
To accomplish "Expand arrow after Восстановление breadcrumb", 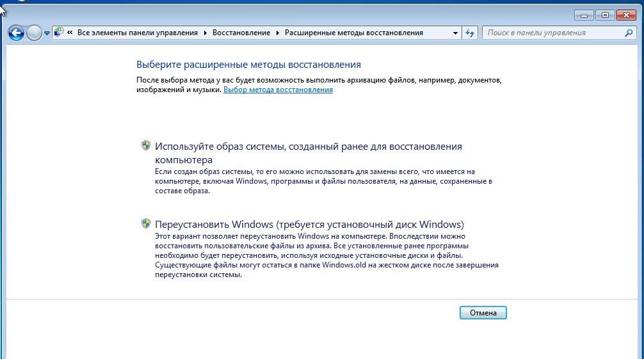I will point(278,33).
